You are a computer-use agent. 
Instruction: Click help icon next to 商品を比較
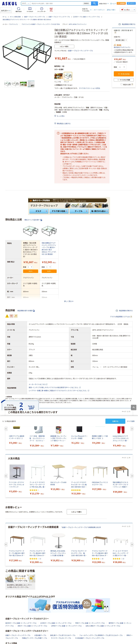tap(132, 84)
